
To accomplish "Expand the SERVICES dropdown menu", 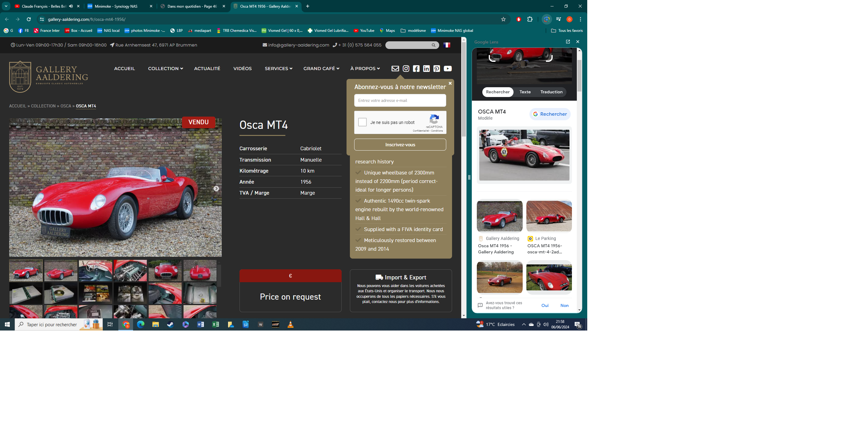I will pos(278,69).
